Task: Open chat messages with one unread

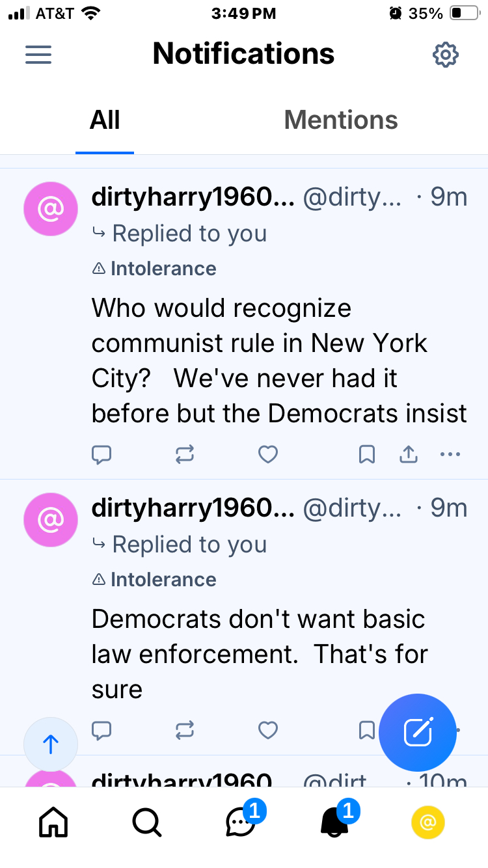Action: 241,824
